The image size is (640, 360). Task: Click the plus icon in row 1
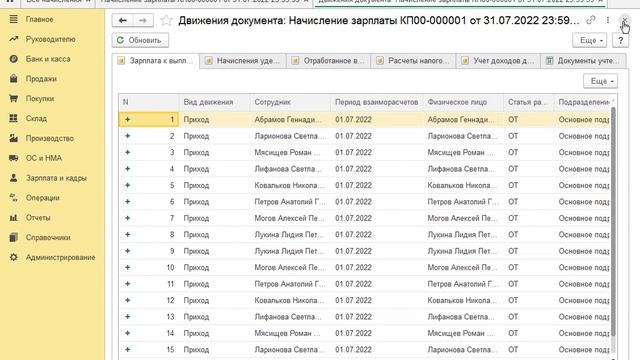coord(127,119)
